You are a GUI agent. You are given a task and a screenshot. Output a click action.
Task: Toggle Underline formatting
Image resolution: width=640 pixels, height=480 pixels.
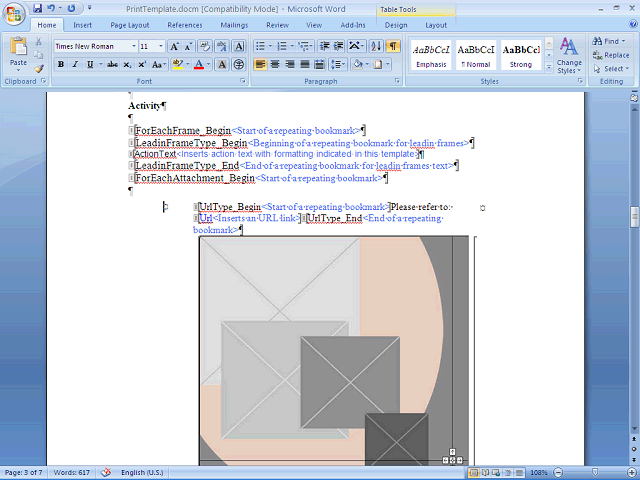point(90,64)
